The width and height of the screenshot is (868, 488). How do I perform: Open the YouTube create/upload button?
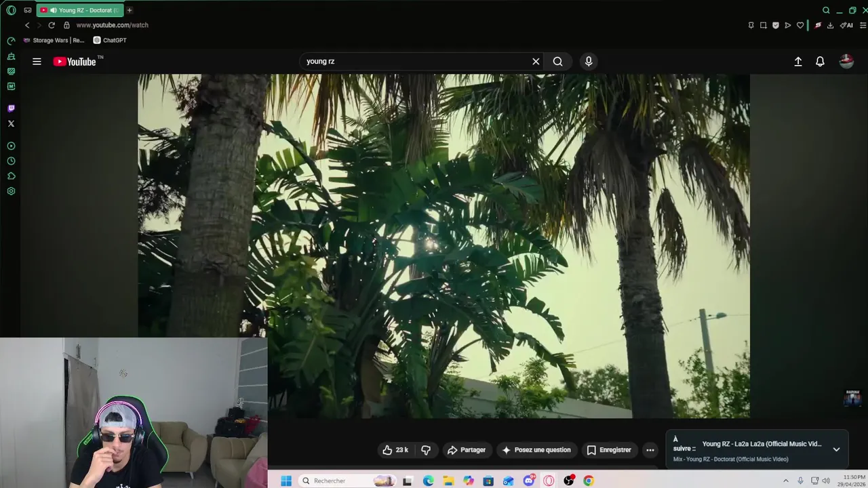(798, 61)
